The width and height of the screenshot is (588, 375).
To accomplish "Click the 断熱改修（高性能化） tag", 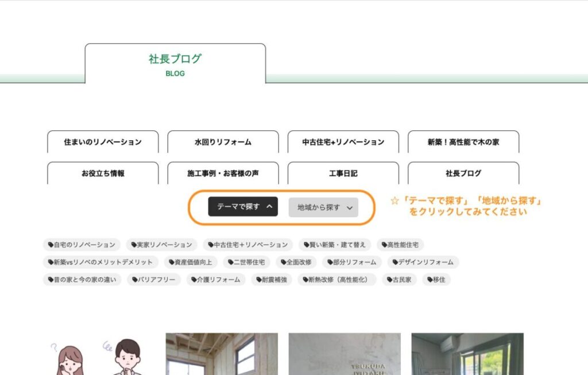I will pos(339,280).
